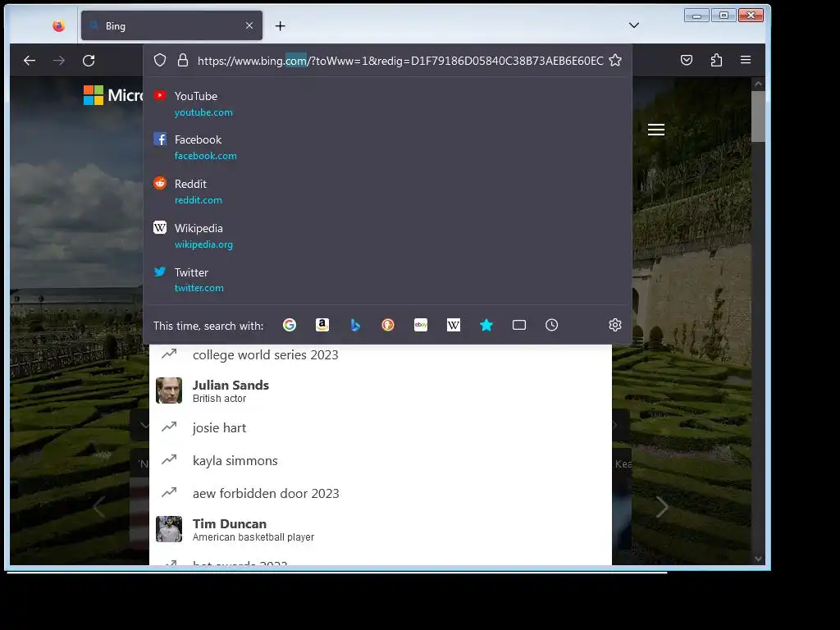Search History using clock icon
Screen dimensions: 840x630
tap(552, 325)
